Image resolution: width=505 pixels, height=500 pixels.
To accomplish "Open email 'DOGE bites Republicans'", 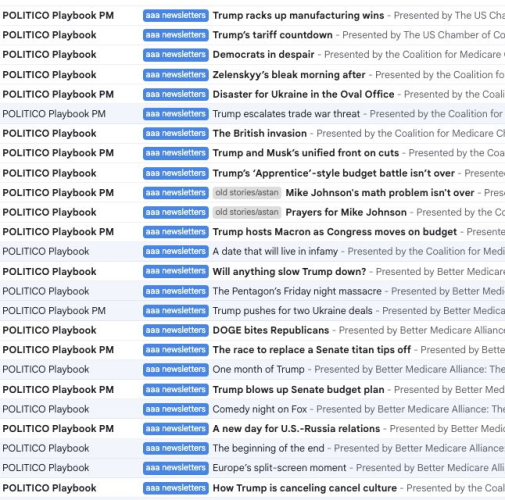I will click(271, 330).
